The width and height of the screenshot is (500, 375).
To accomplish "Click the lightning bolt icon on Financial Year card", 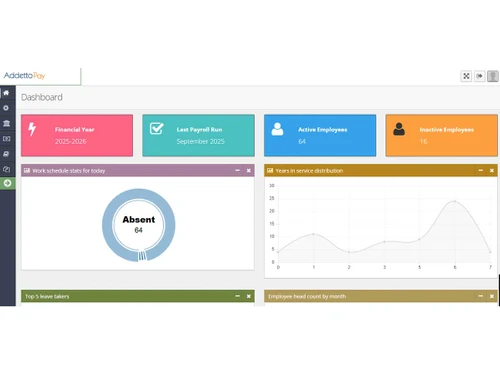I will pos(32,129).
